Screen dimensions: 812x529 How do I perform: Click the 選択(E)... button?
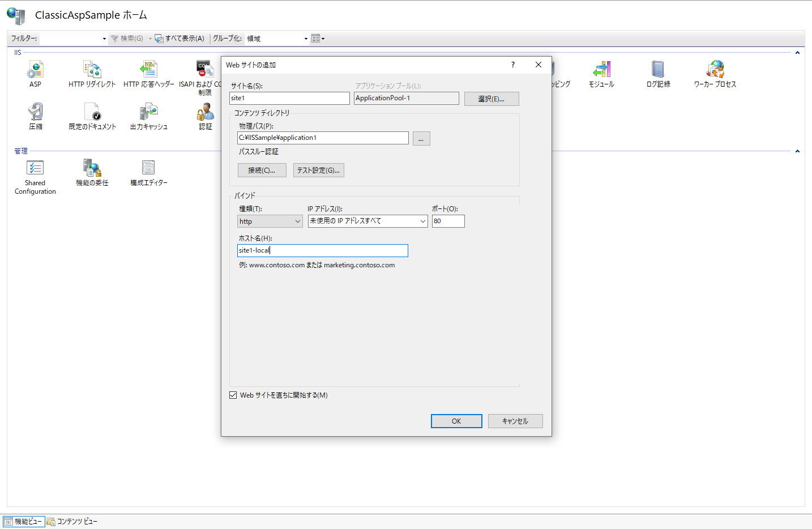tap(492, 99)
